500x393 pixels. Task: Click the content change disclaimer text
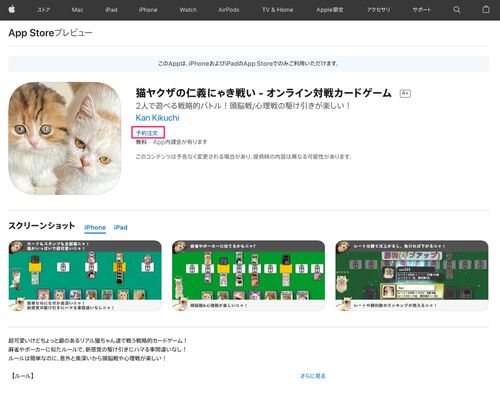pyautogui.click(x=244, y=157)
